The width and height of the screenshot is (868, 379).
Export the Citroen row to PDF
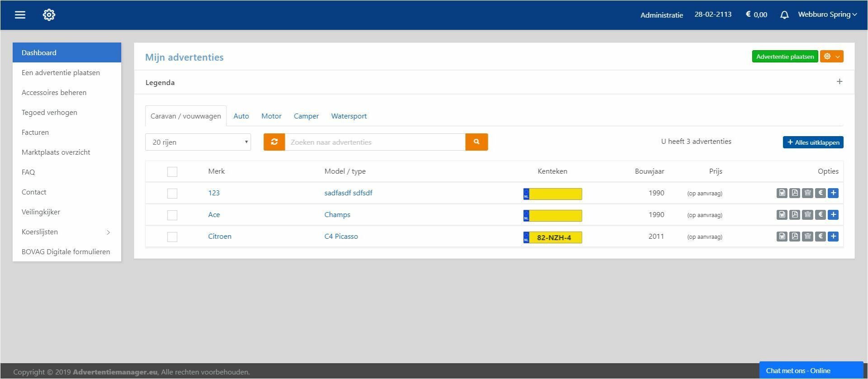click(x=794, y=237)
